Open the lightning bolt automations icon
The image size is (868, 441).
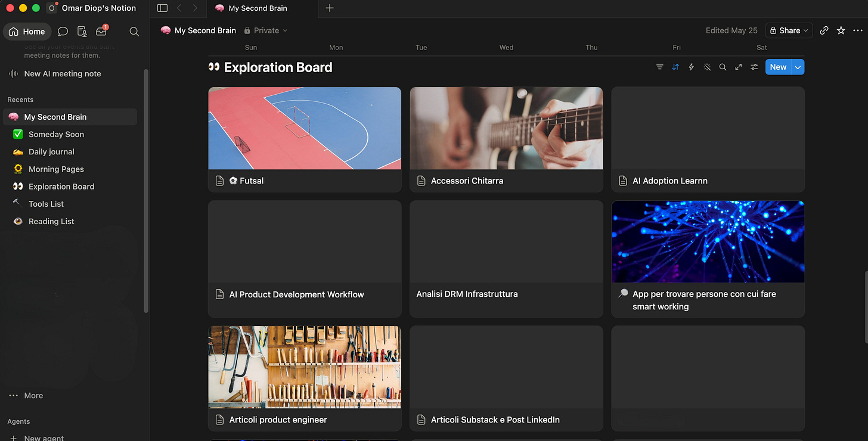pos(692,67)
